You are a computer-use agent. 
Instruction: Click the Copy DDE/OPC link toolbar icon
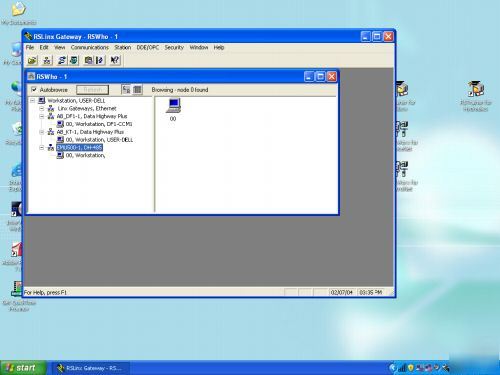(88, 60)
